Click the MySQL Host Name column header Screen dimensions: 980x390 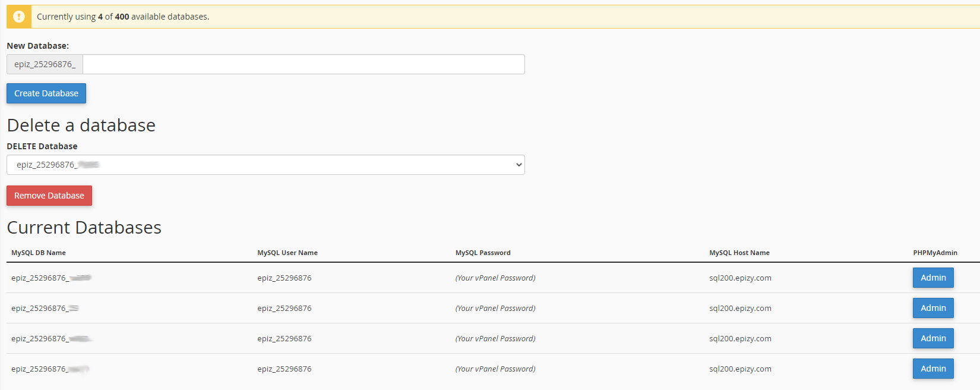[739, 253]
